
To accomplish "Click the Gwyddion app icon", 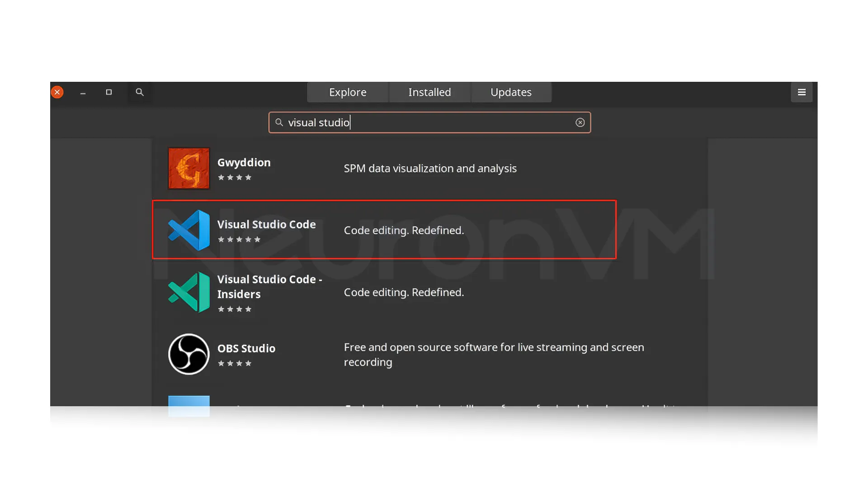I will point(189,168).
